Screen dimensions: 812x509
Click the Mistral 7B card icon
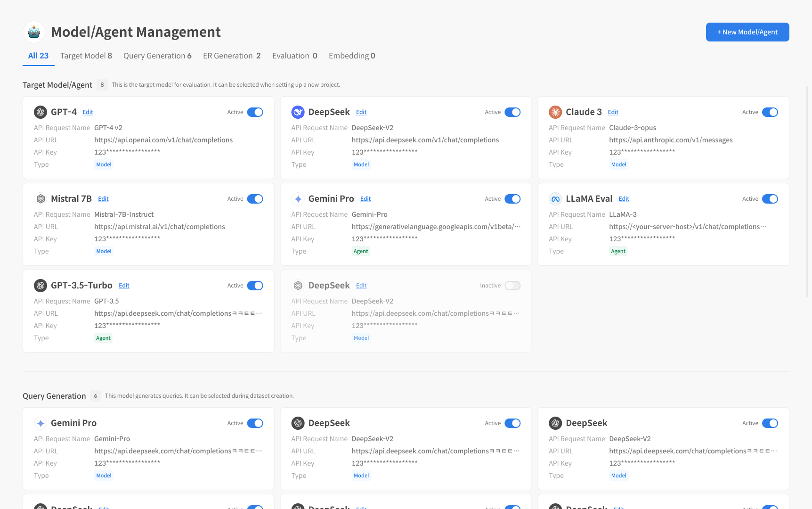point(41,199)
